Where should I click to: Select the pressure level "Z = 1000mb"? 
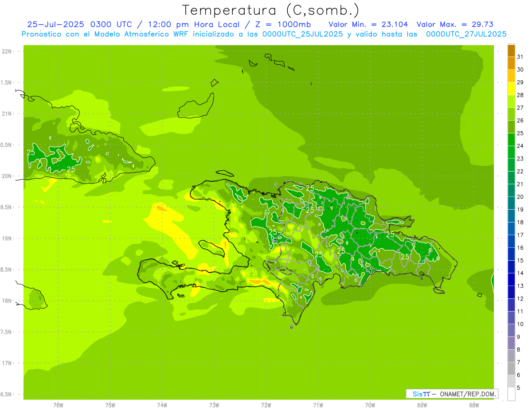click(x=281, y=24)
